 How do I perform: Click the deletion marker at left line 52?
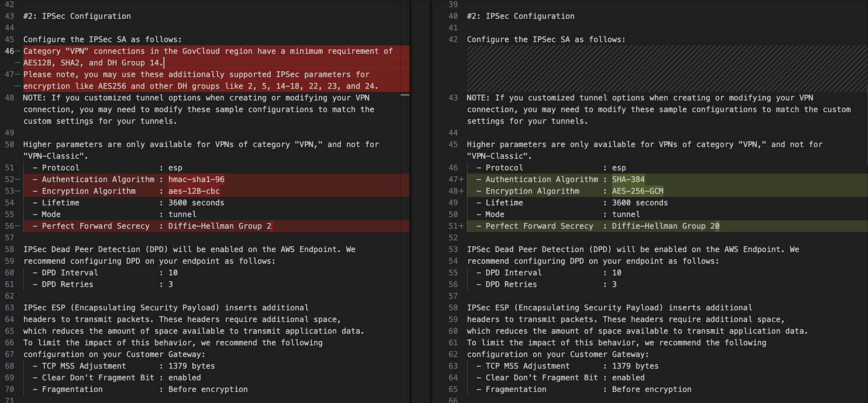[18, 179]
